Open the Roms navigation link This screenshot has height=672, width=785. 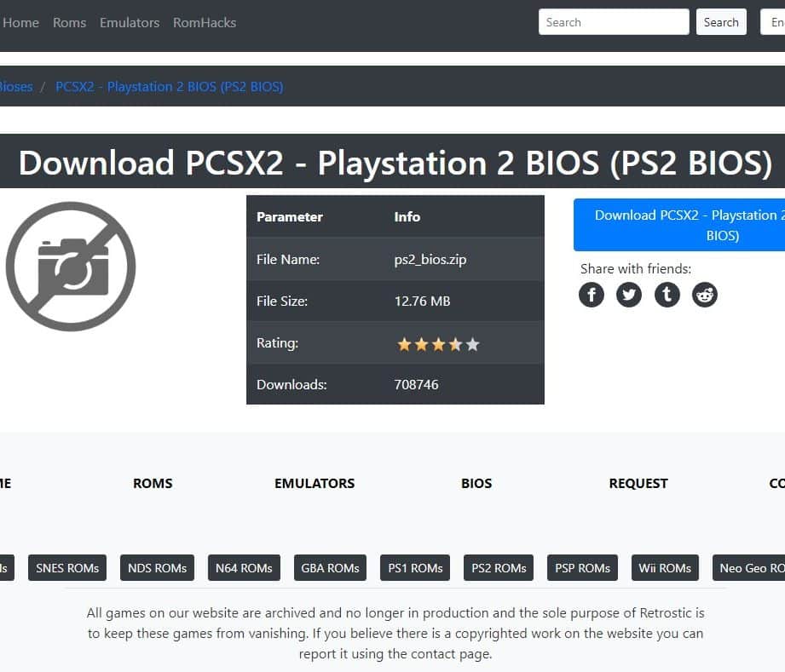click(70, 22)
